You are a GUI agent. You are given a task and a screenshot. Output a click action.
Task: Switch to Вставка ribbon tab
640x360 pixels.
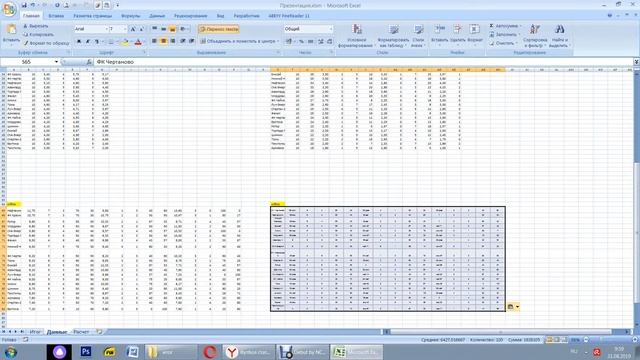click(56, 16)
